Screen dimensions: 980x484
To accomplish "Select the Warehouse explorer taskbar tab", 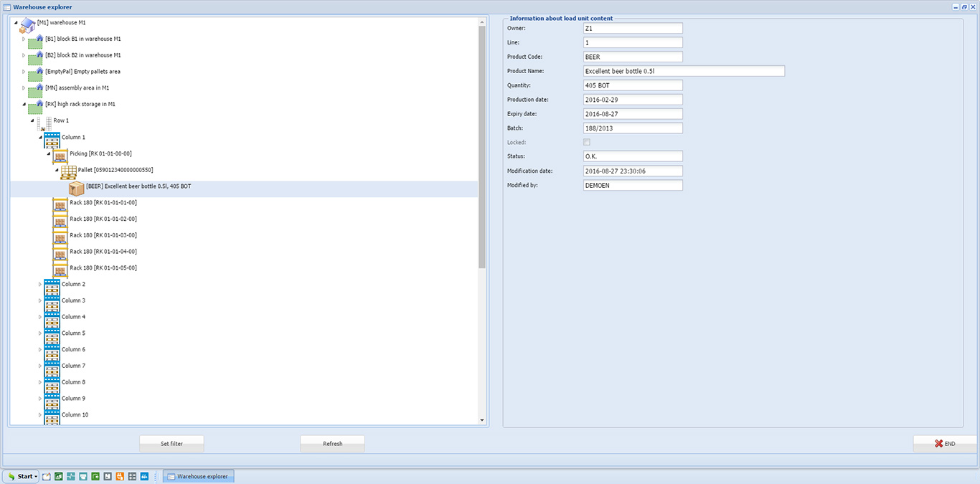I will pos(199,476).
